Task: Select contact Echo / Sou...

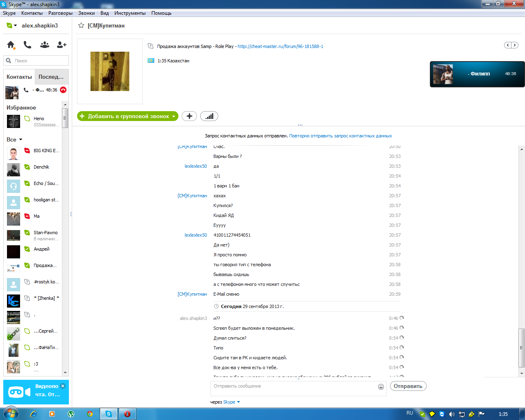Action: pyautogui.click(x=33, y=186)
